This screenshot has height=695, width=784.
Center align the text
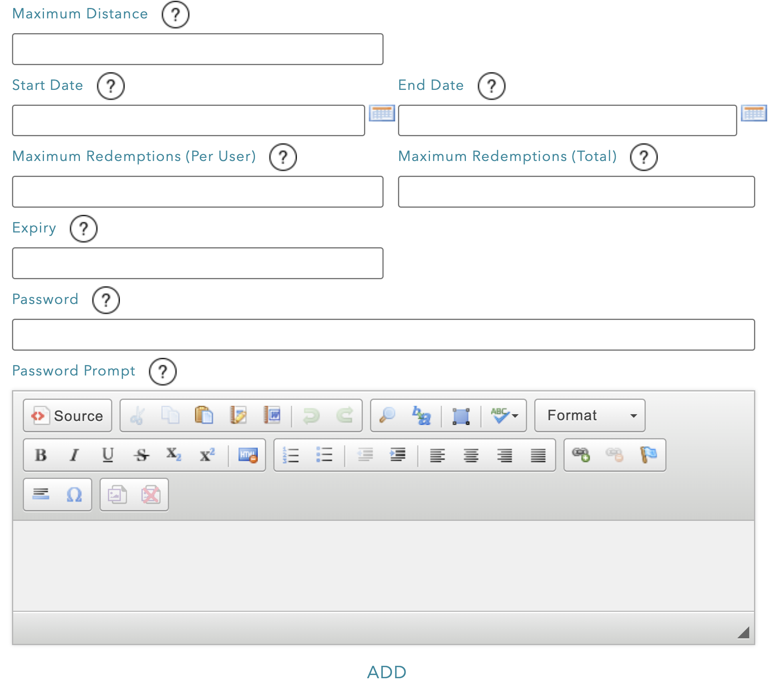click(471, 455)
